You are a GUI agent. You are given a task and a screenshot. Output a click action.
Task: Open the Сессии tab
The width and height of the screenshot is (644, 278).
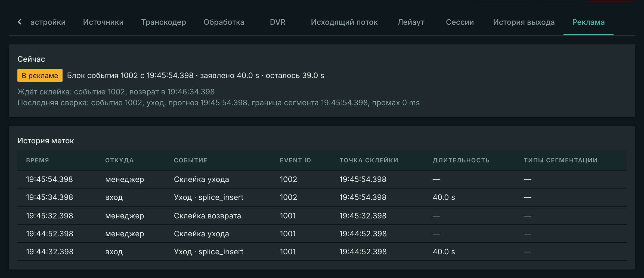pyautogui.click(x=460, y=22)
